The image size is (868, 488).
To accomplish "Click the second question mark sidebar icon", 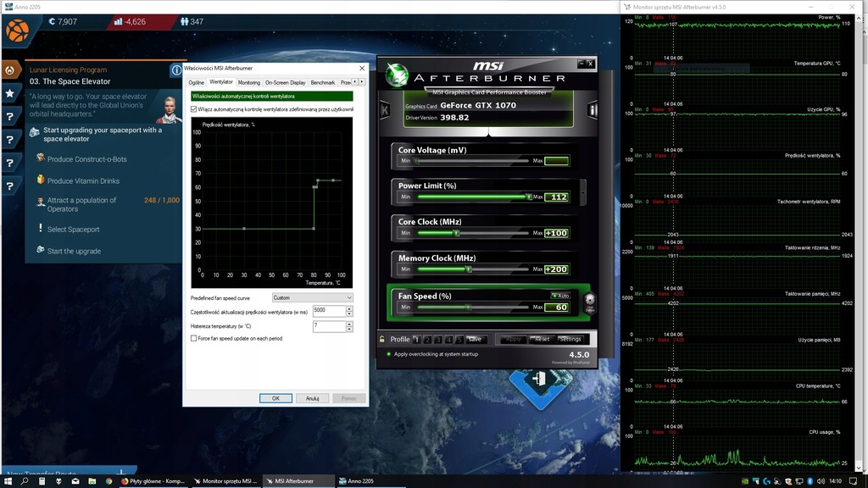I will coord(10,140).
